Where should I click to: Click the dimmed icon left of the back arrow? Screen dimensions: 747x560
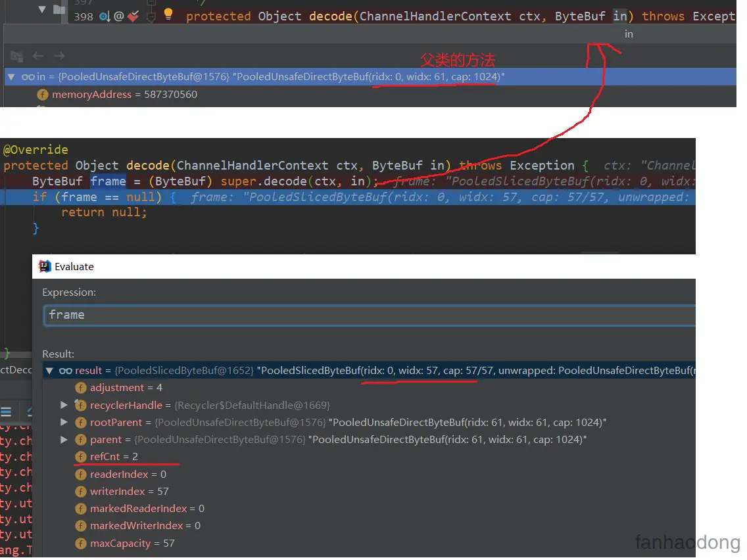click(16, 56)
